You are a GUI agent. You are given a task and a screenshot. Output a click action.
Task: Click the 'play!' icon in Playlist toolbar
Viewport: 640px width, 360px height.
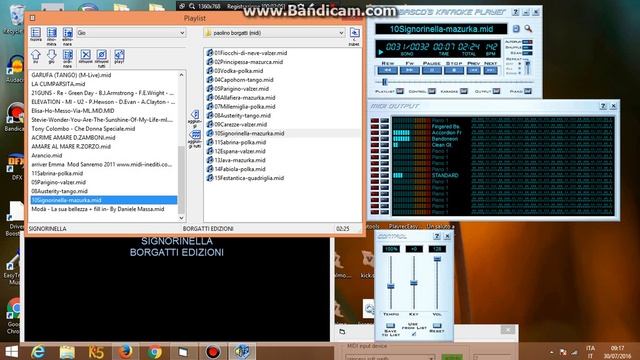point(119,55)
